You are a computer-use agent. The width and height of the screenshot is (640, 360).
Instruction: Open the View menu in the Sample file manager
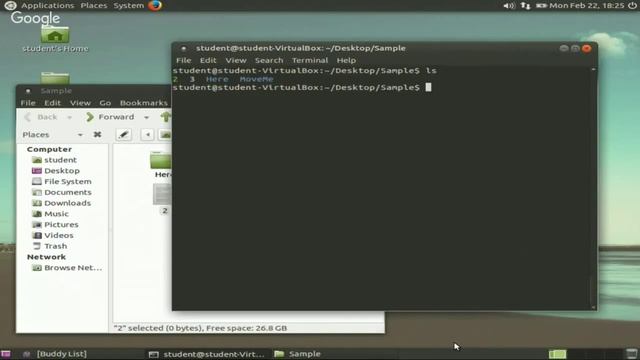[80, 103]
